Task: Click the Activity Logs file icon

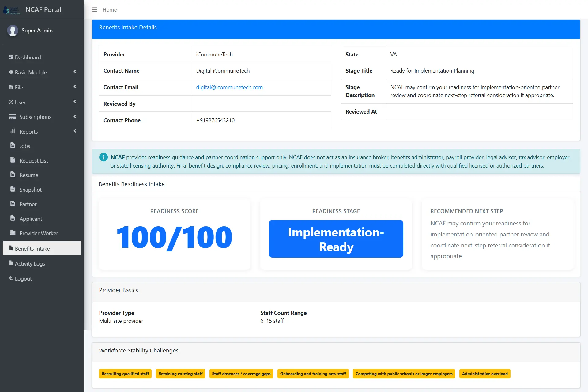Action: click(11, 263)
